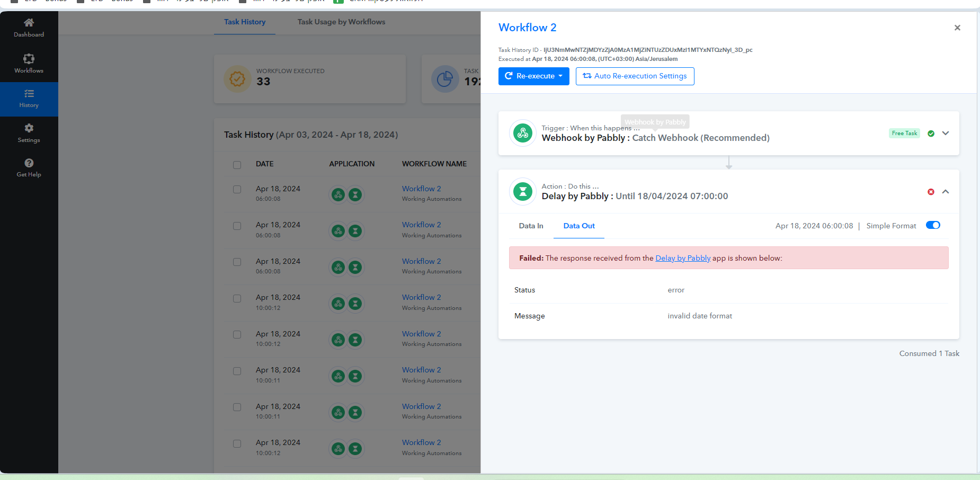Expand the Webhook by Pabbly trigger step
Screen dimensions: 980x480
pyautogui.click(x=946, y=134)
